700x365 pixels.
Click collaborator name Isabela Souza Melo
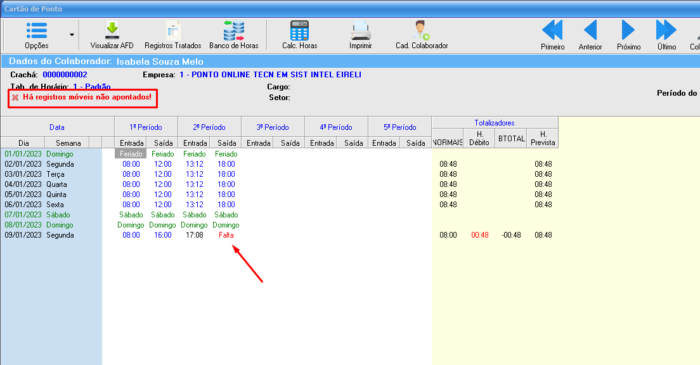click(160, 62)
